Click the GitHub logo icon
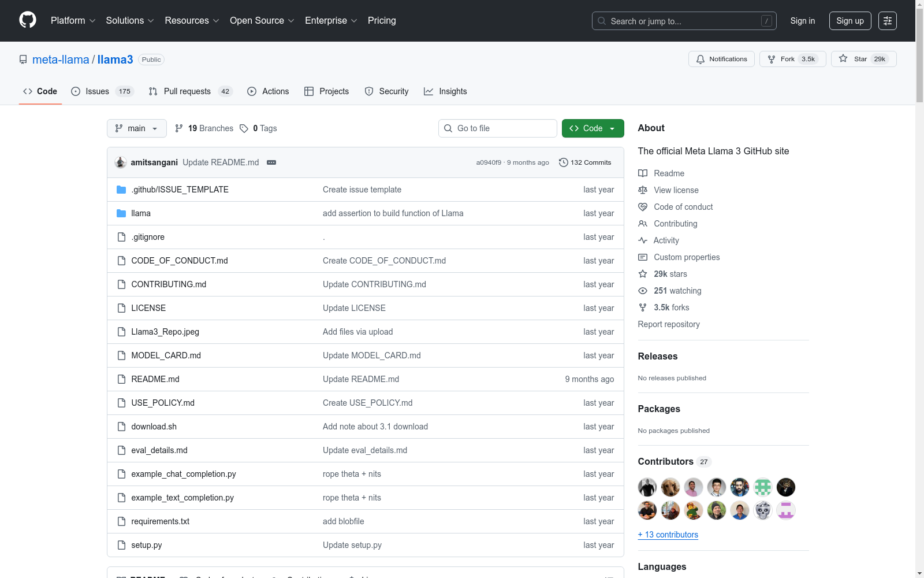The height and width of the screenshot is (578, 924). pos(28,20)
